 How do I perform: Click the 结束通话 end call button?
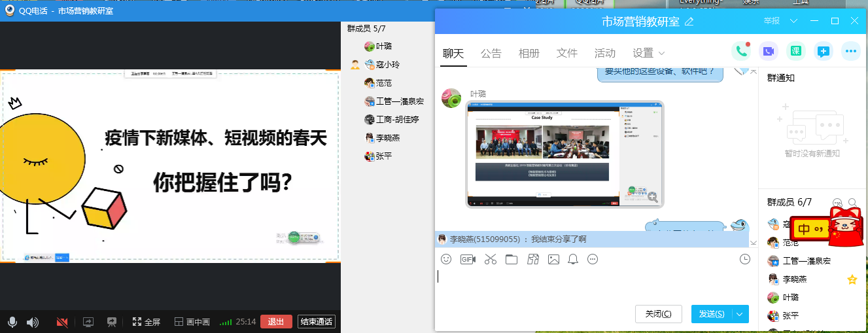pos(317,321)
